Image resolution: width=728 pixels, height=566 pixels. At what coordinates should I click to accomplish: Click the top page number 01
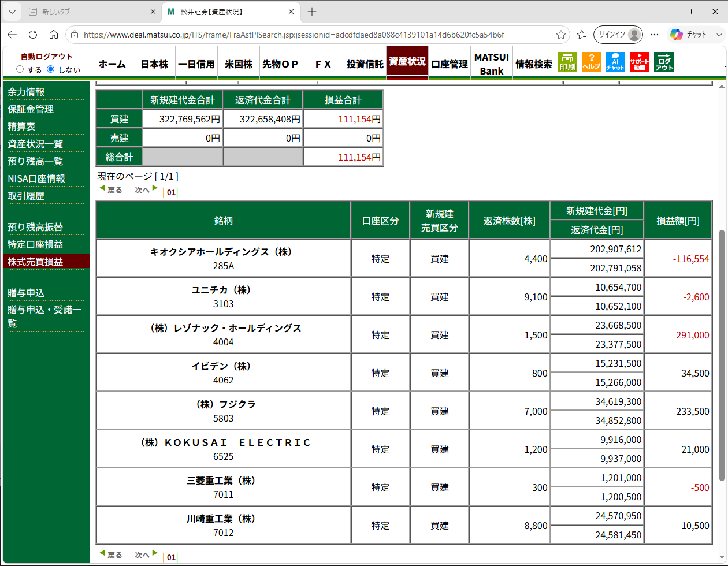click(171, 193)
